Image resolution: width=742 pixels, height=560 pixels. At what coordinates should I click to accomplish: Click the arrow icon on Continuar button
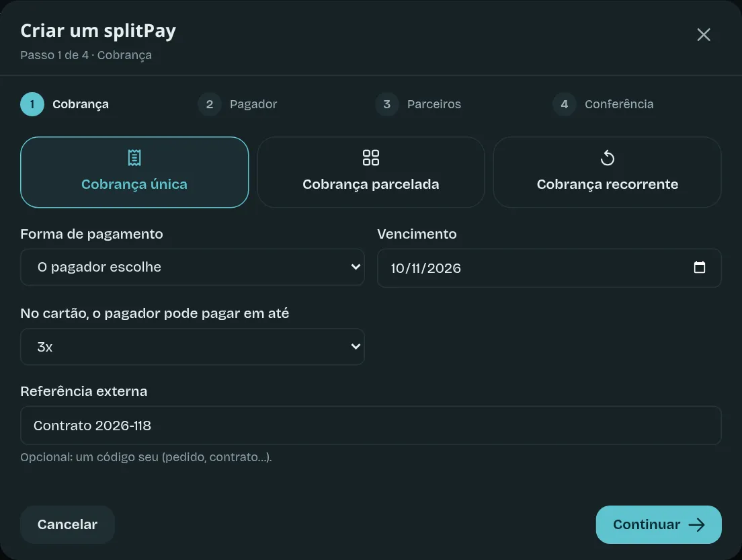(x=696, y=524)
